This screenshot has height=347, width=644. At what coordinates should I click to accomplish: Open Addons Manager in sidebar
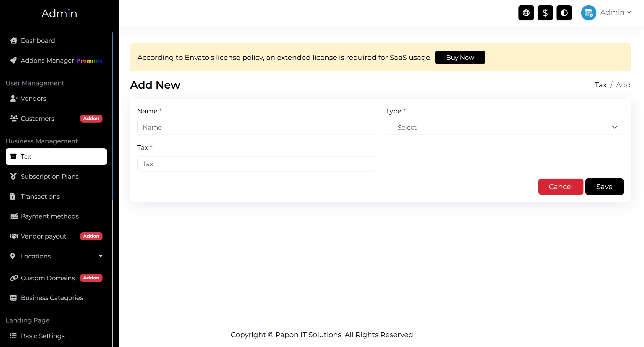(47, 61)
